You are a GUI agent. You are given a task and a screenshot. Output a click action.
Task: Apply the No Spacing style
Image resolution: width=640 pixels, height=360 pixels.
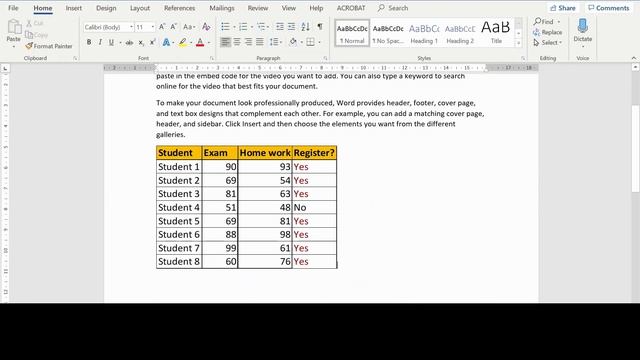388,33
